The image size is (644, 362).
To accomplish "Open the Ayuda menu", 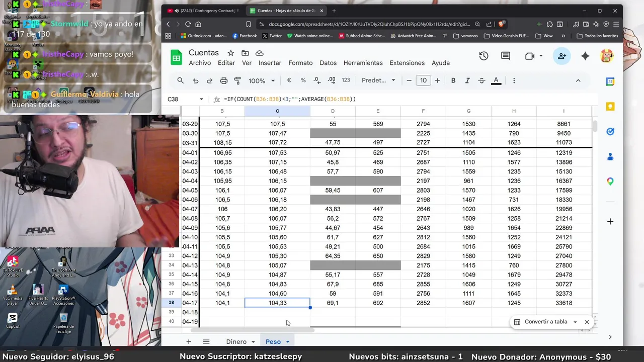I will 441,63.
